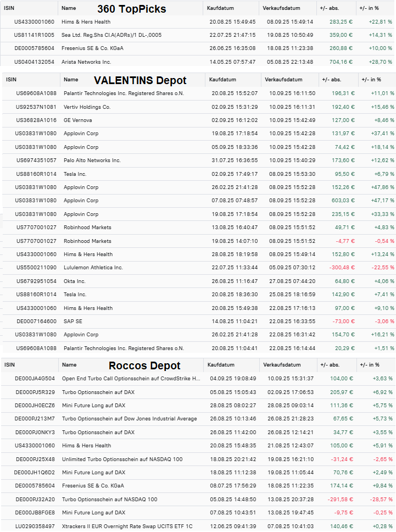The width and height of the screenshot is (396, 532).
Task: Click the 20,29 € profit value
Action: [345, 348]
